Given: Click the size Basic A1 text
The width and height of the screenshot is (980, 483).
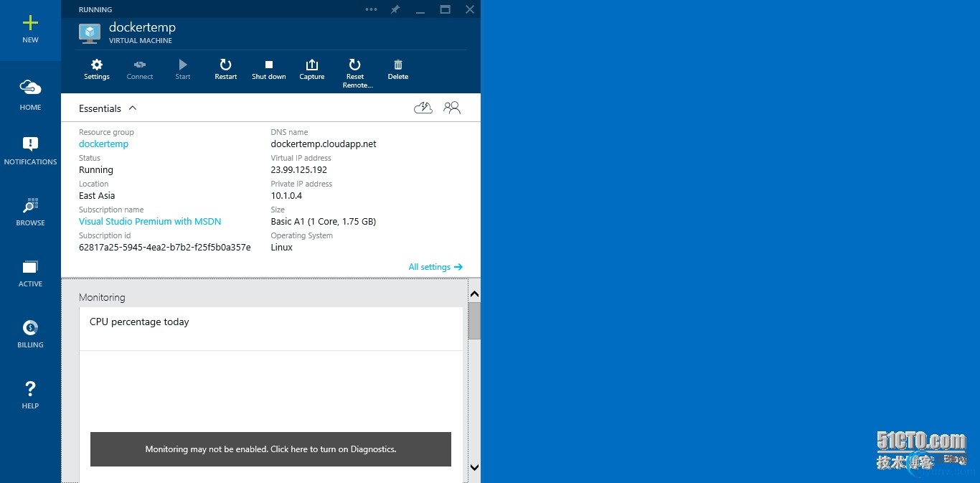Looking at the screenshot, I should point(324,221).
